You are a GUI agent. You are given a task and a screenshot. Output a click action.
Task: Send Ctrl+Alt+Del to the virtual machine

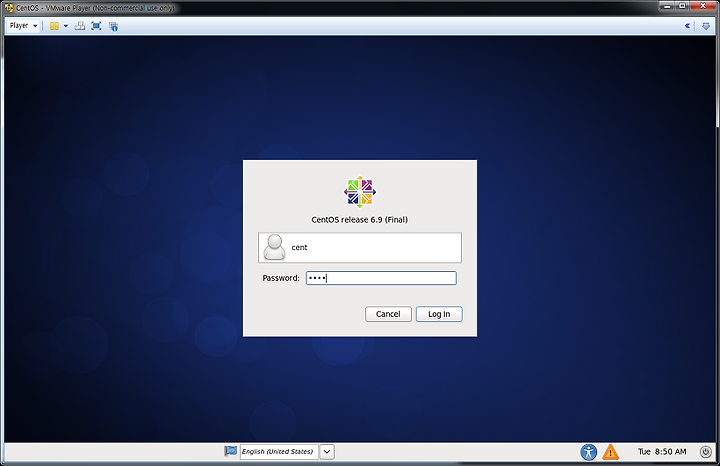(80, 26)
